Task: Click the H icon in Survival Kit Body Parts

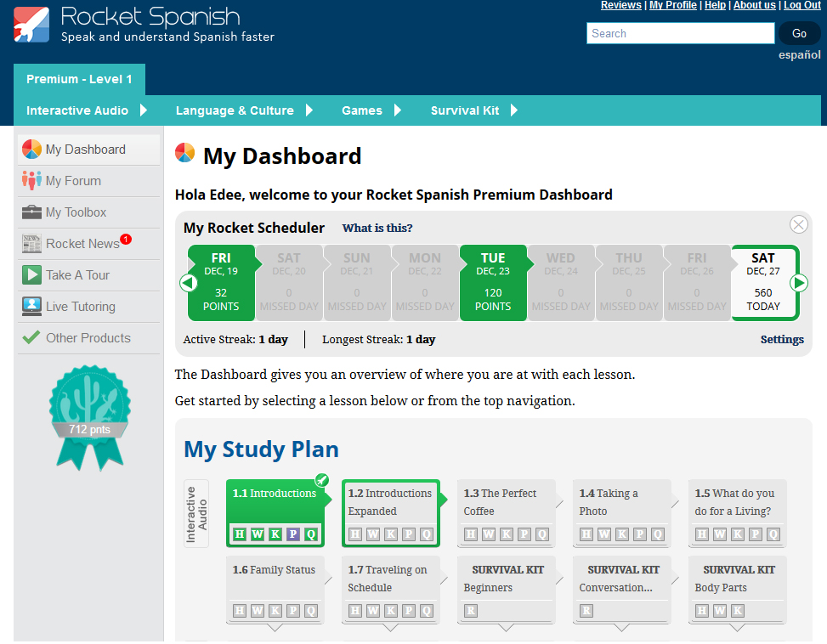Action: [702, 611]
